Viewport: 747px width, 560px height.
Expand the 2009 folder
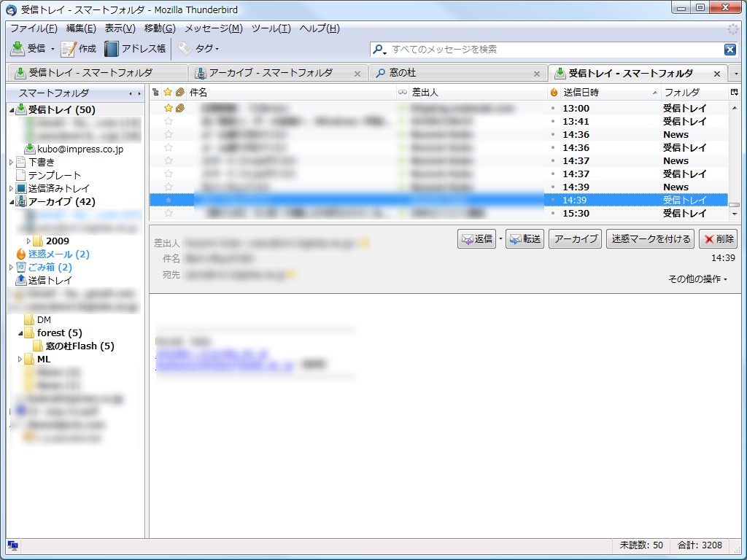coord(28,241)
